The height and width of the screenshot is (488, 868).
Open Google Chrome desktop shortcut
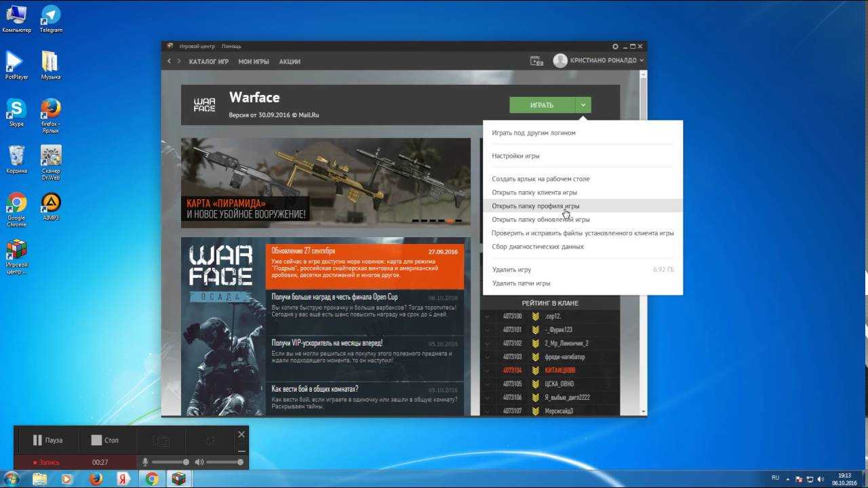coord(16,209)
